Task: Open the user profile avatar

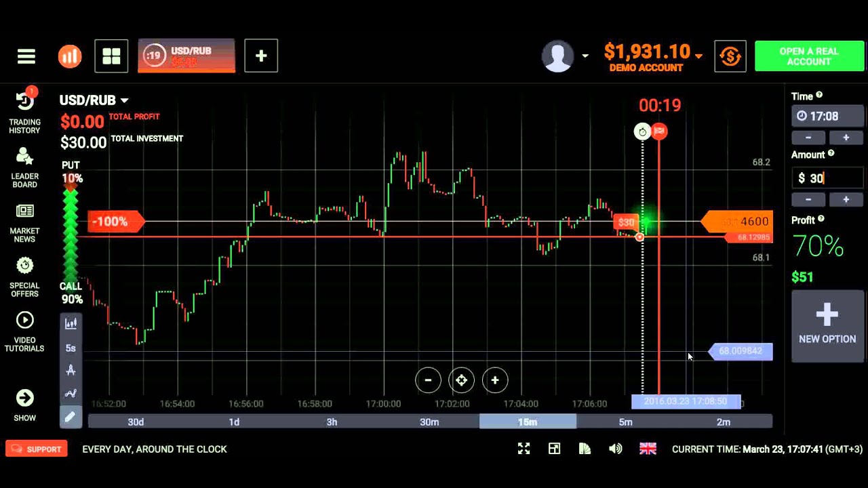Action: click(x=558, y=56)
